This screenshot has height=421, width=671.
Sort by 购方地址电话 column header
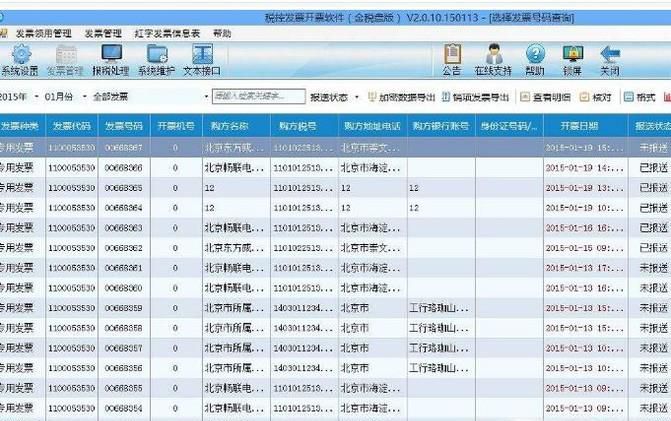coord(372,126)
